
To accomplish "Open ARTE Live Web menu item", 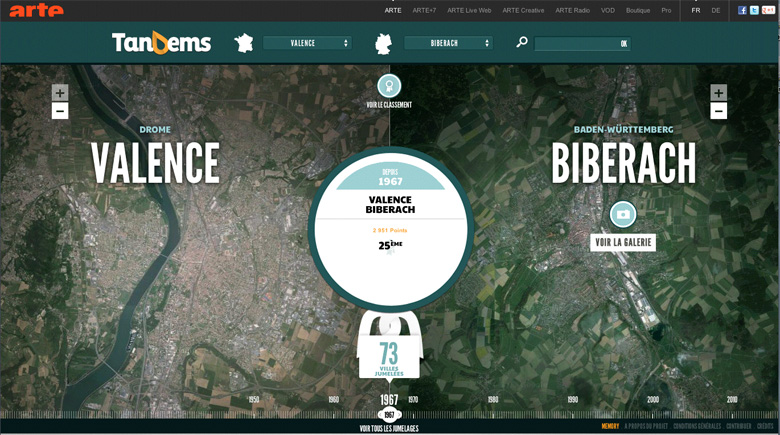I will [x=469, y=10].
